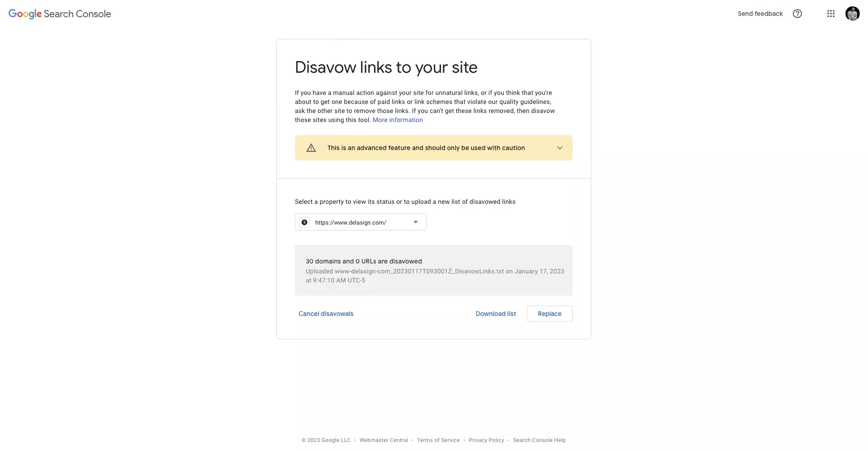Open the More information link
This screenshot has width=868, height=451.
coord(398,120)
